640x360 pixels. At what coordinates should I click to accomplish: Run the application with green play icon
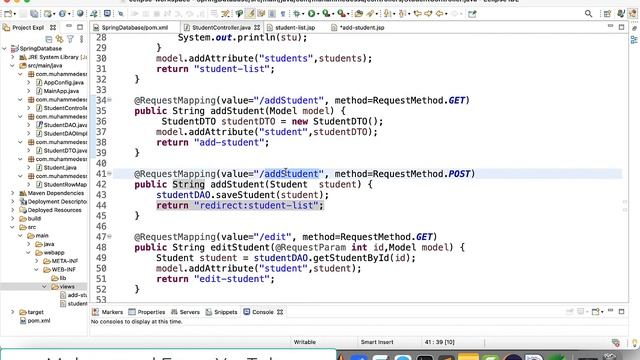(x=311, y=13)
